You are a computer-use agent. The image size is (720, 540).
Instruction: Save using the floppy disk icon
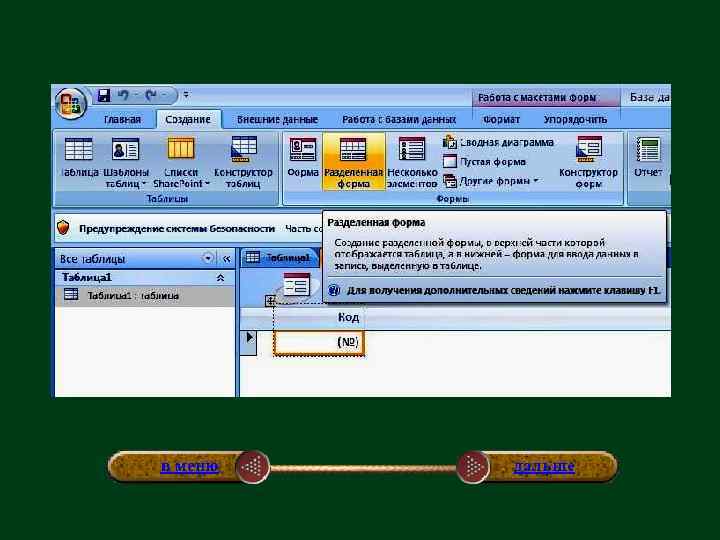[x=104, y=96]
